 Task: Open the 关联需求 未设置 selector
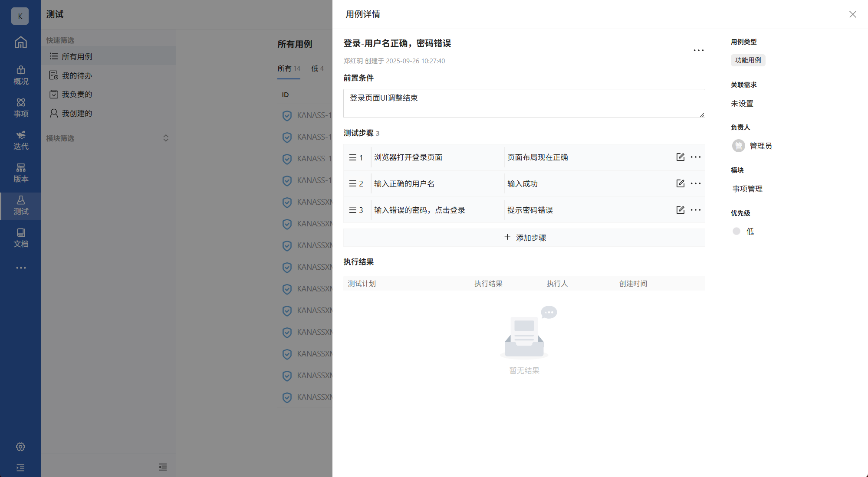point(742,104)
